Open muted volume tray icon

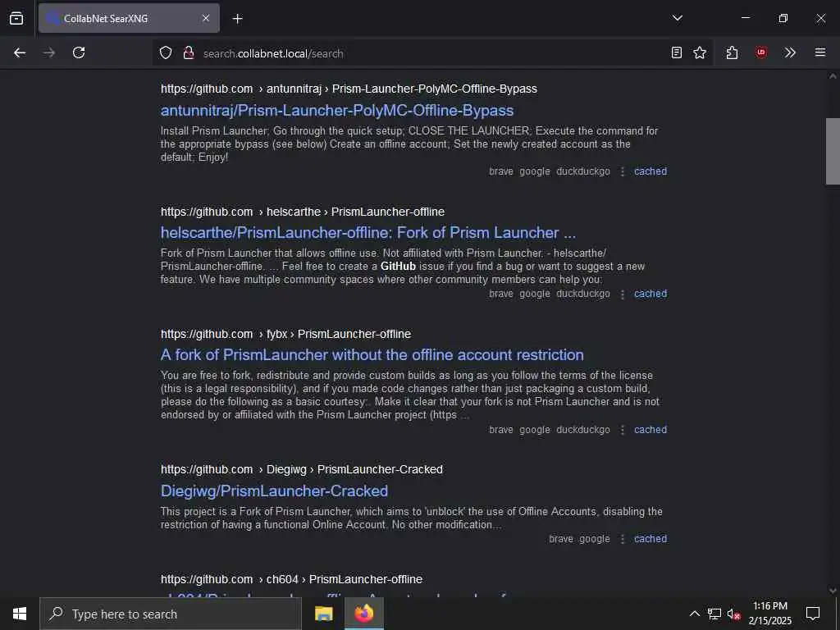coord(733,614)
